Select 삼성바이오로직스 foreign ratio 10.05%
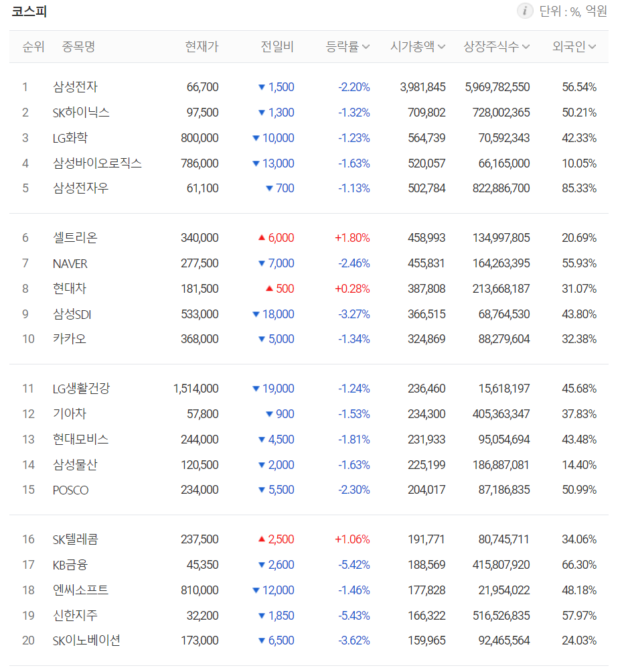Screen dimensions: 626x672 pos(579,163)
